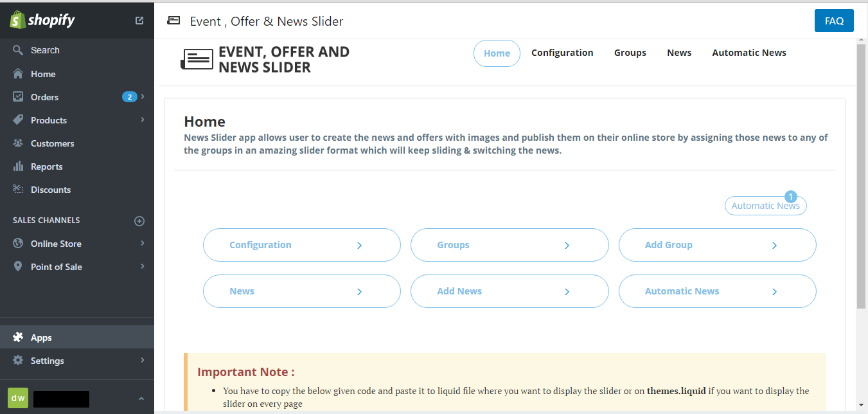Screen dimensions: 868x414
Task: Click the Search magnifier icon
Action: click(x=18, y=50)
